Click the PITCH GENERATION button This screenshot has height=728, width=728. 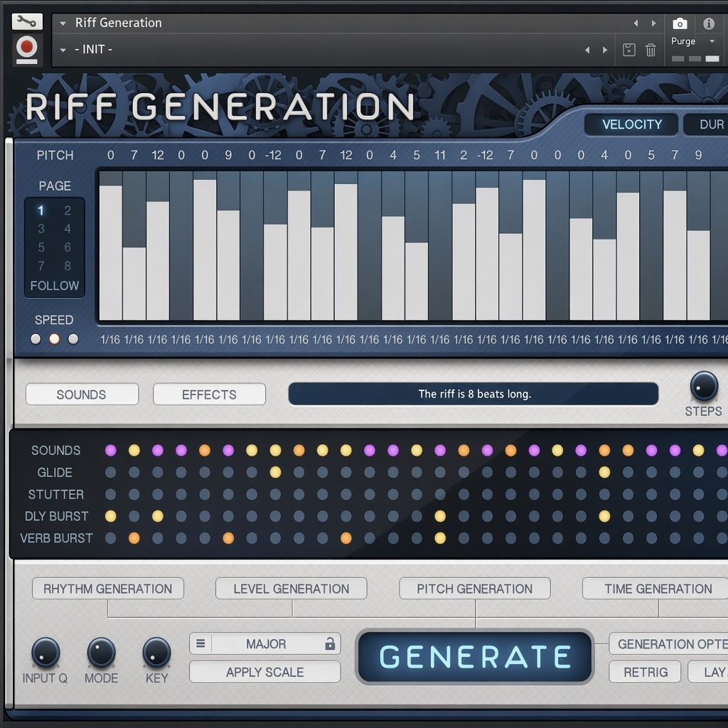pos(474,589)
